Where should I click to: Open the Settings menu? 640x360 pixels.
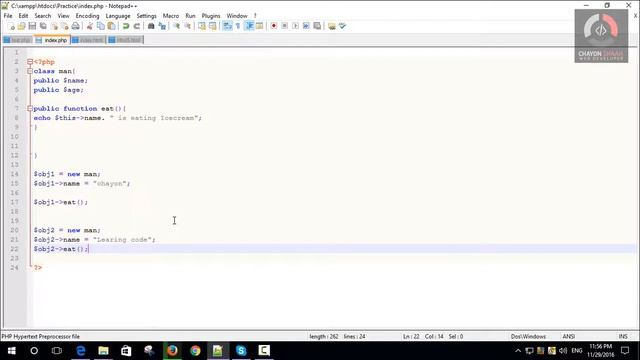pos(147,16)
